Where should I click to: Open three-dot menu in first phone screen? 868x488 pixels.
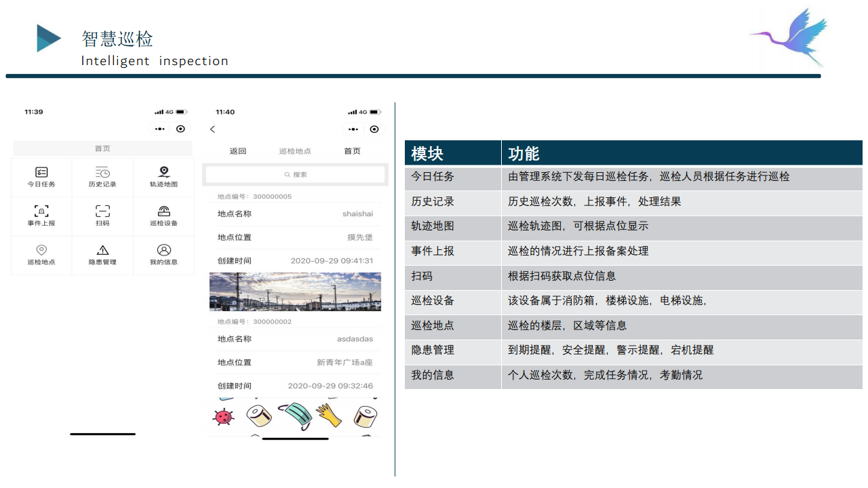159,129
